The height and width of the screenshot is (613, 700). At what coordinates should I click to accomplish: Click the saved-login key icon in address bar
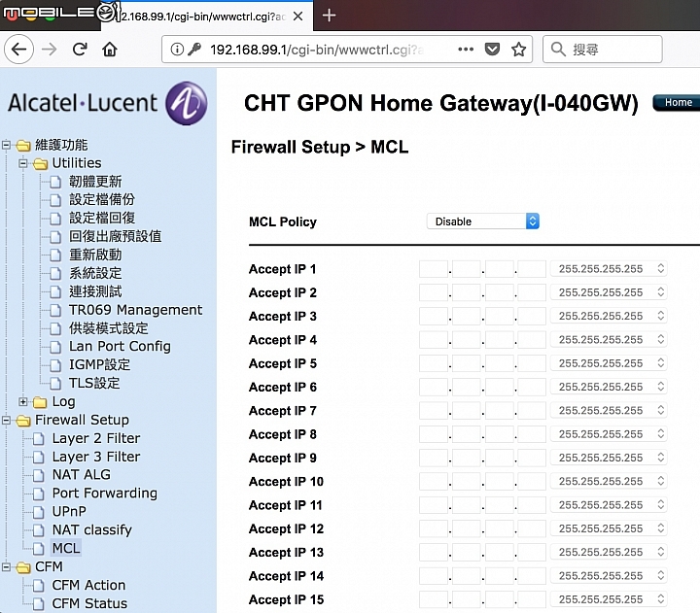click(194, 50)
